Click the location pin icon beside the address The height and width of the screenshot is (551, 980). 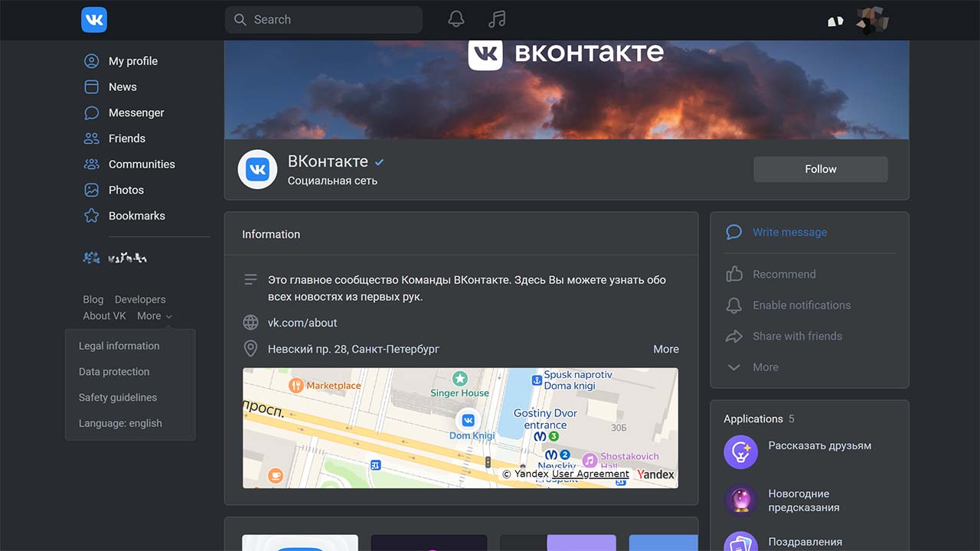(250, 349)
